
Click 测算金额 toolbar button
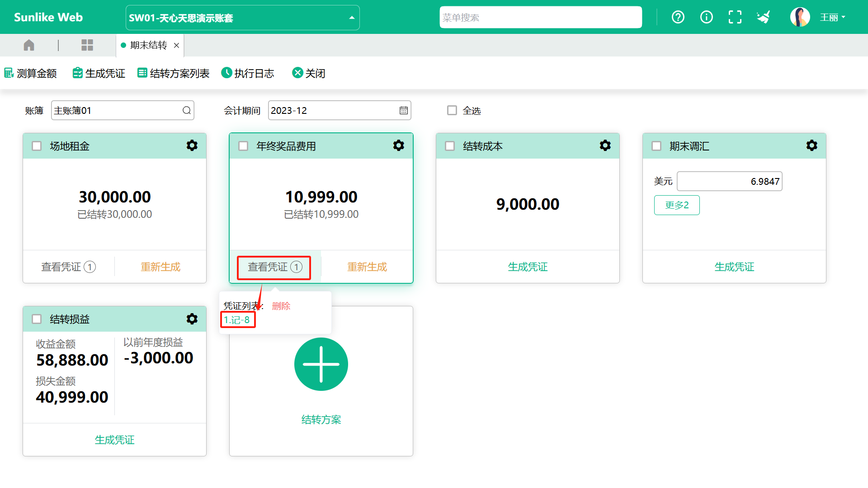click(31, 73)
